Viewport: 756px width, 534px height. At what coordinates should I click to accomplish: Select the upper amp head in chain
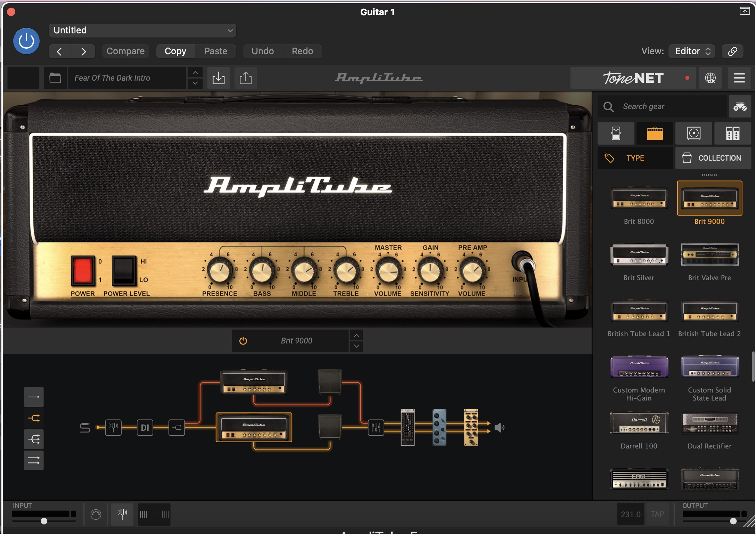[254, 382]
